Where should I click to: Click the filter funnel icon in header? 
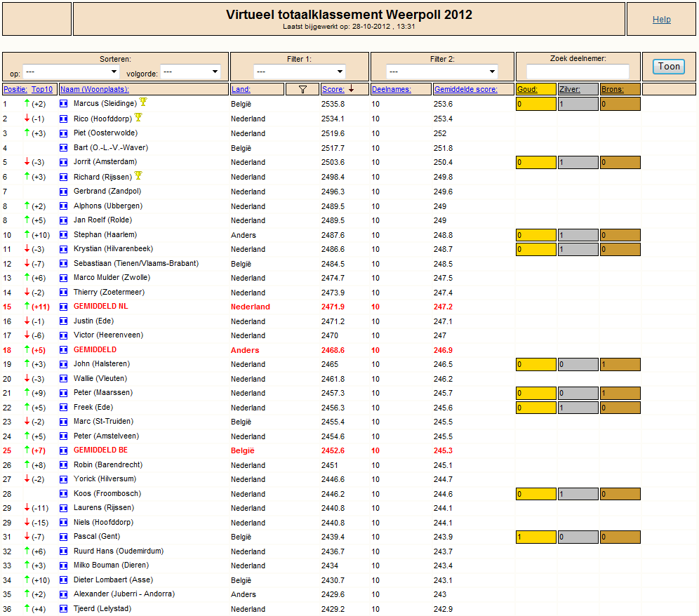(302, 89)
